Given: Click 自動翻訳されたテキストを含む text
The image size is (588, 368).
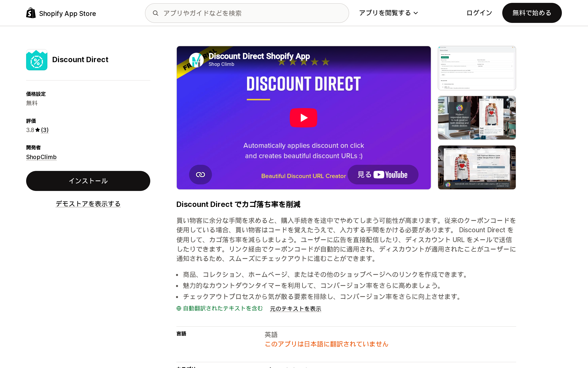Looking at the screenshot, I should 223,308.
